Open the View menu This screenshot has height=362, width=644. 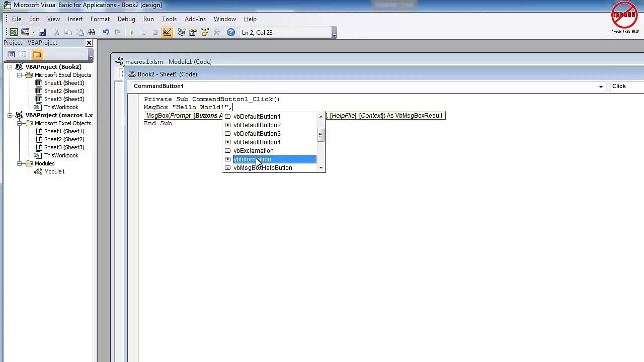click(x=53, y=19)
